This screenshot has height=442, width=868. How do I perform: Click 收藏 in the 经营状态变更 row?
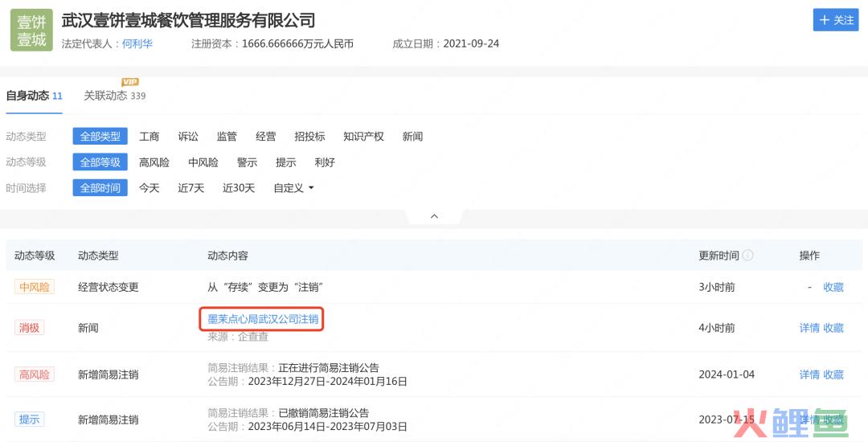(833, 287)
